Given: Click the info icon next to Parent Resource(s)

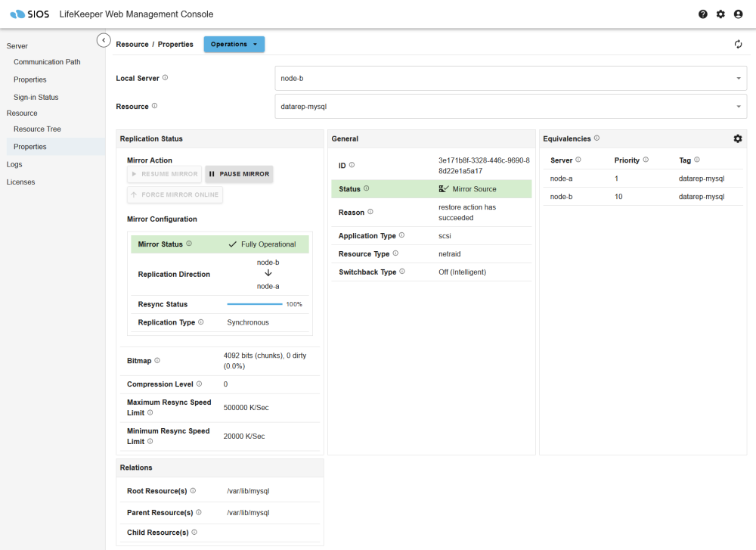Looking at the screenshot, I should point(199,512).
